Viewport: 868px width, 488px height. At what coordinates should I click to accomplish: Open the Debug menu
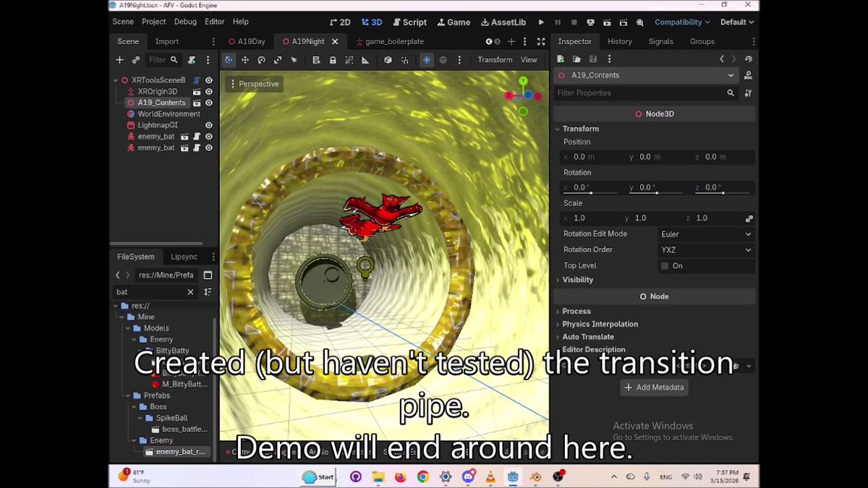click(185, 22)
